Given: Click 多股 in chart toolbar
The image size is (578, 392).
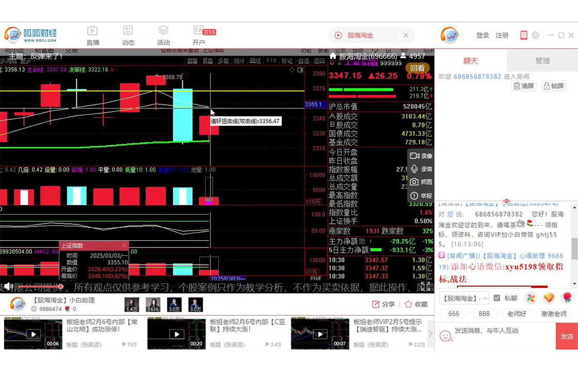Looking at the screenshot, I should point(223,61).
